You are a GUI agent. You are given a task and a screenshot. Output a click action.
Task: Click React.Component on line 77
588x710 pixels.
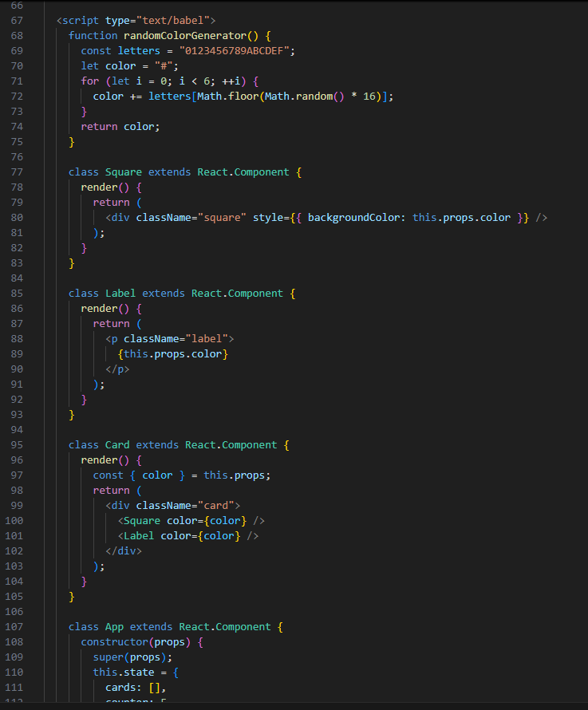coord(243,172)
